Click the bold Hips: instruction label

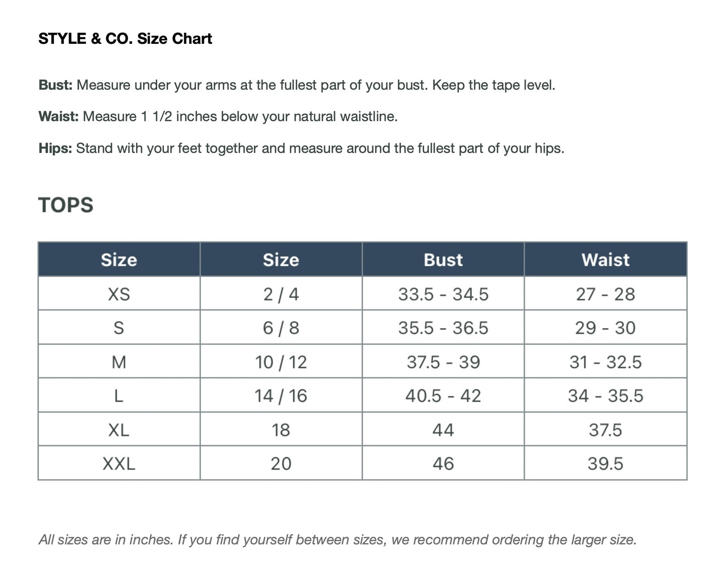pos(55,149)
